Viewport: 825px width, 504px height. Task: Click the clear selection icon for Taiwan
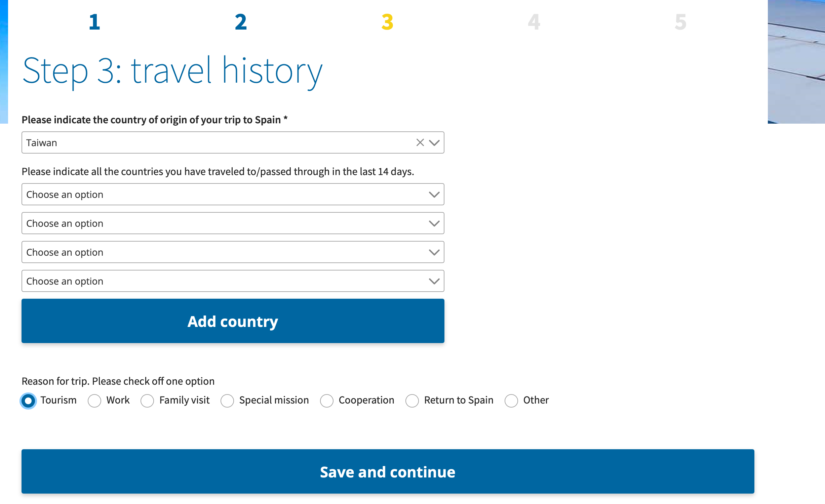pos(420,141)
